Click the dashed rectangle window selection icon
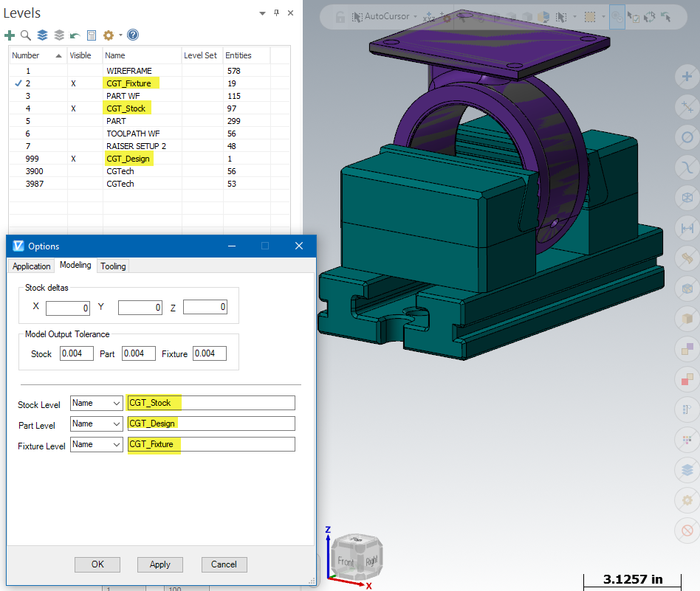Image resolution: width=700 pixels, height=591 pixels. tap(590, 17)
